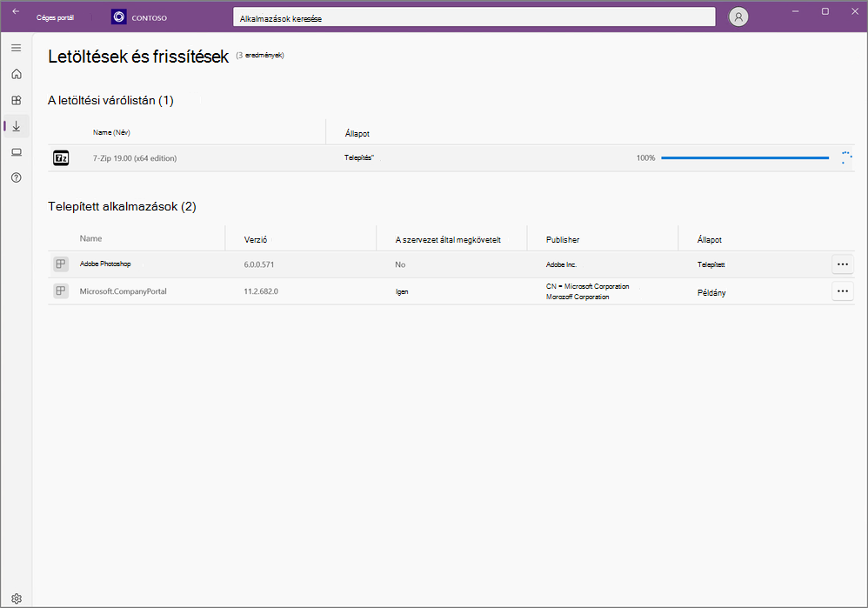Open the hamburger navigation menu
This screenshot has width=868, height=608.
16,48
